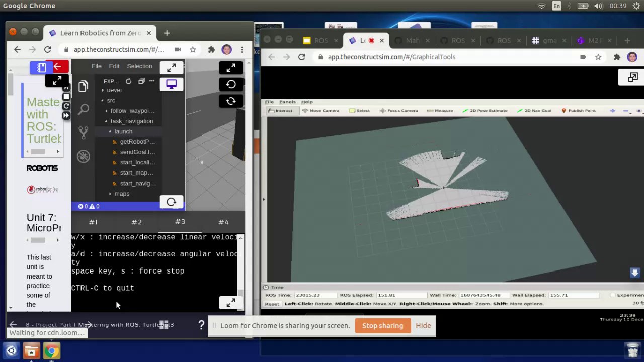Open the RViz Help menu
The width and height of the screenshot is (644, 362).
[307, 102]
